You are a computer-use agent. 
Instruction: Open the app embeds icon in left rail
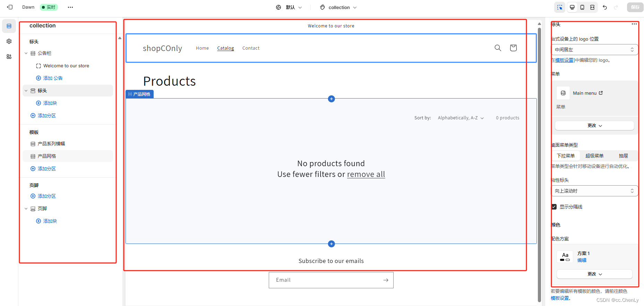pyautogui.click(x=9, y=57)
